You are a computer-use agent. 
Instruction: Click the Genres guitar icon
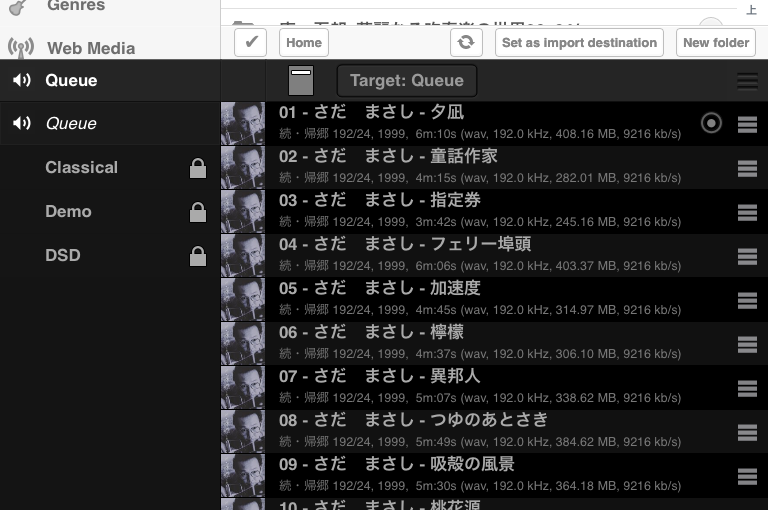click(x=18, y=7)
